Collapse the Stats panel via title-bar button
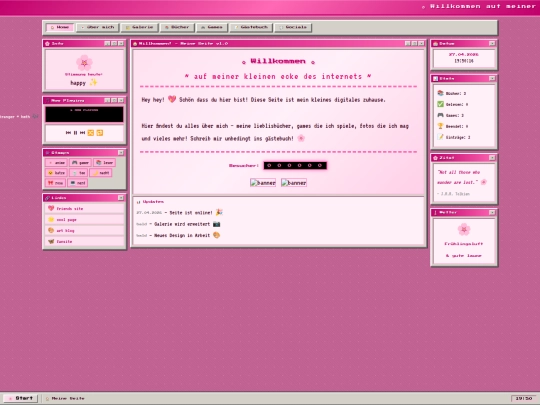 click(x=492, y=79)
